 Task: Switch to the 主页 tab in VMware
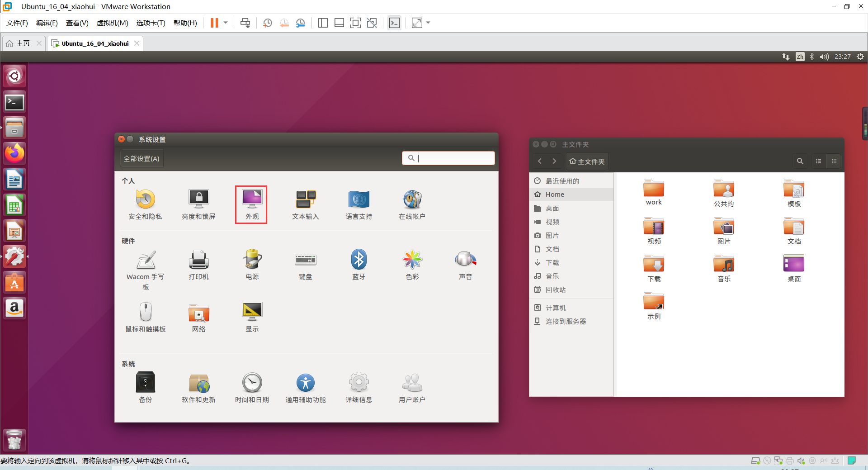click(x=23, y=43)
